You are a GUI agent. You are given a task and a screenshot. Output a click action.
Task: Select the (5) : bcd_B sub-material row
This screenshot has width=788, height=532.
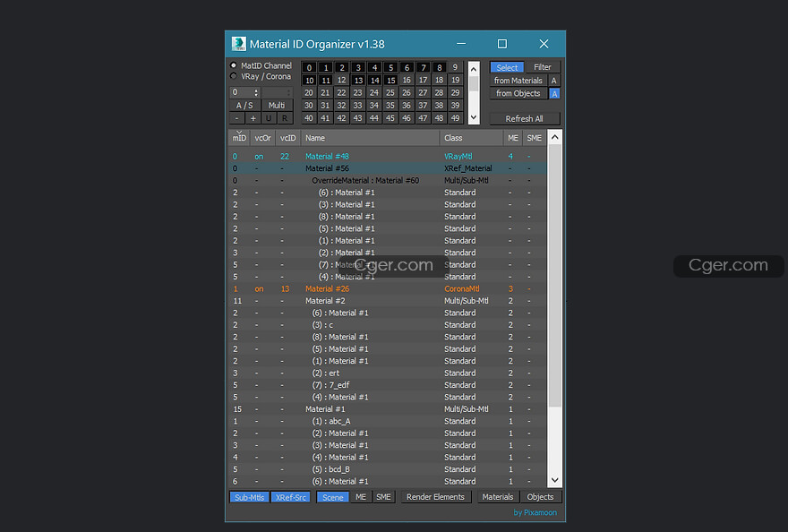point(388,469)
